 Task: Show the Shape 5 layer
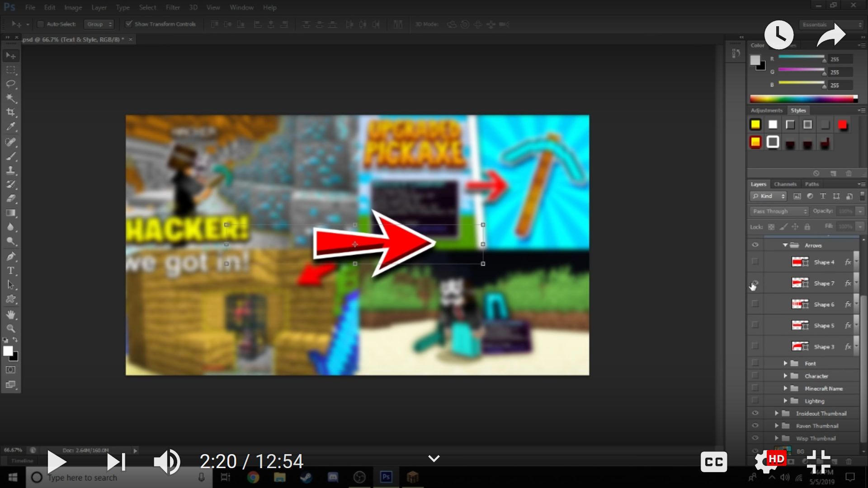(x=755, y=325)
